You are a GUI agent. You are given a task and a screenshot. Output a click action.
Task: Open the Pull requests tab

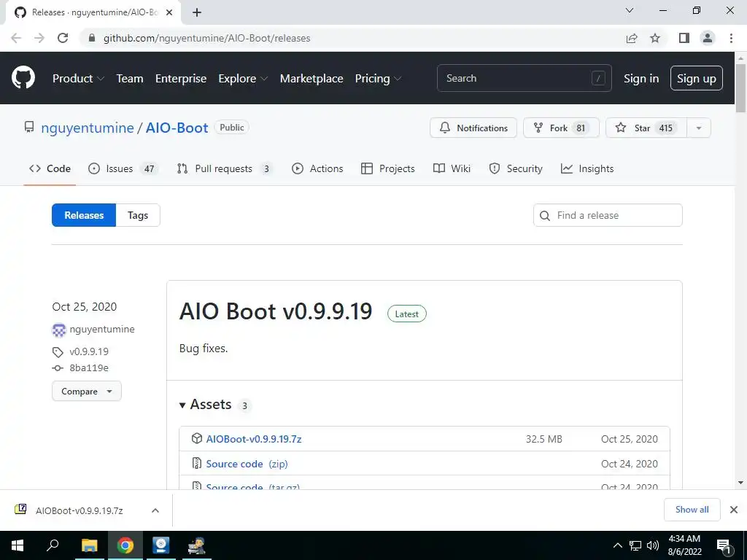pyautogui.click(x=225, y=168)
